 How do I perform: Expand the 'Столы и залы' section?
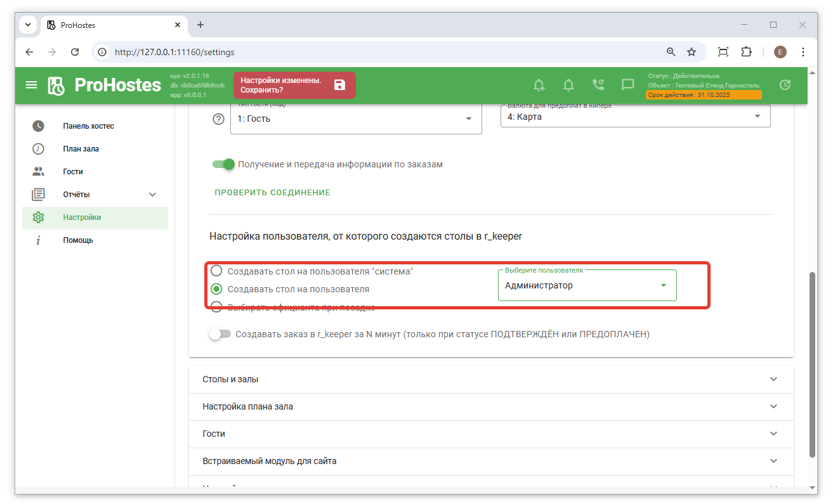[x=491, y=379]
